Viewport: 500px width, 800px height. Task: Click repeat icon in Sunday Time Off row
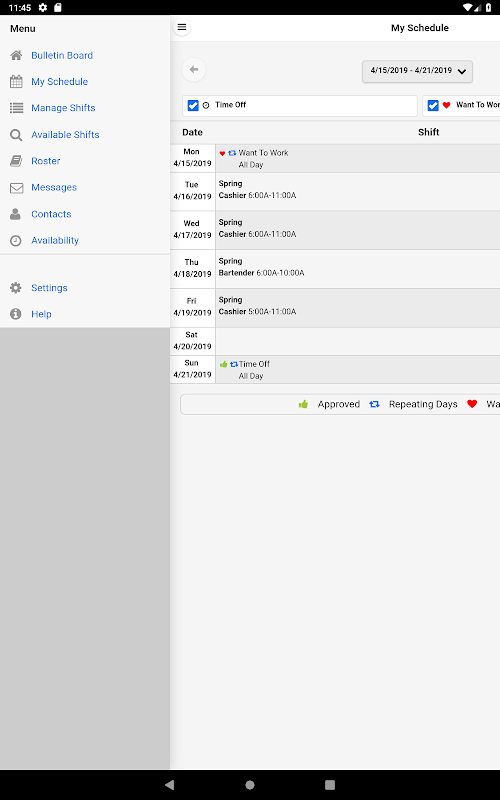(x=234, y=364)
